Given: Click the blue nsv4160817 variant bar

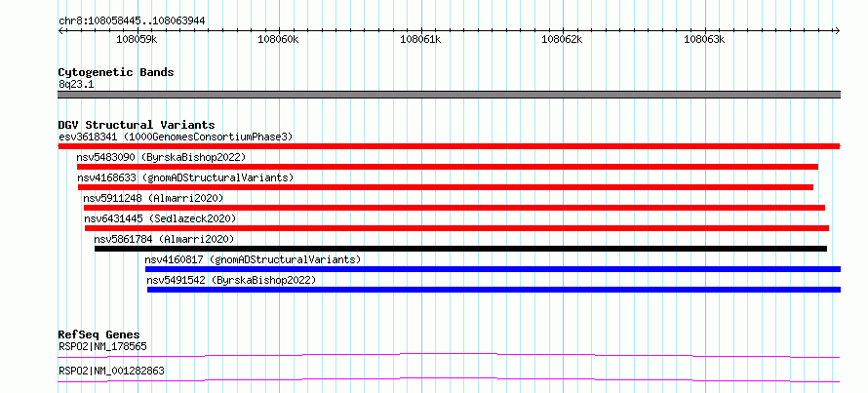Looking at the screenshot, I should pos(493,269).
